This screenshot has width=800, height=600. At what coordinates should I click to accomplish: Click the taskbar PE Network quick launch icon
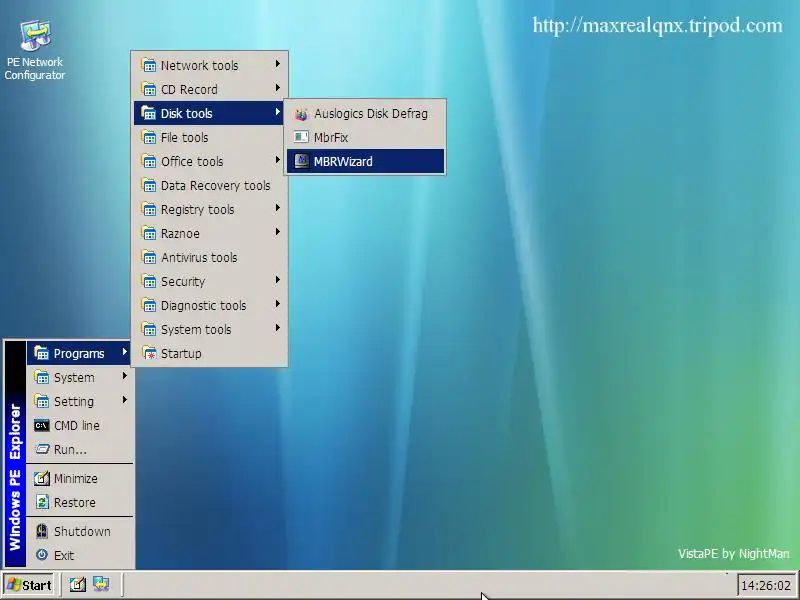pyautogui.click(x=101, y=584)
